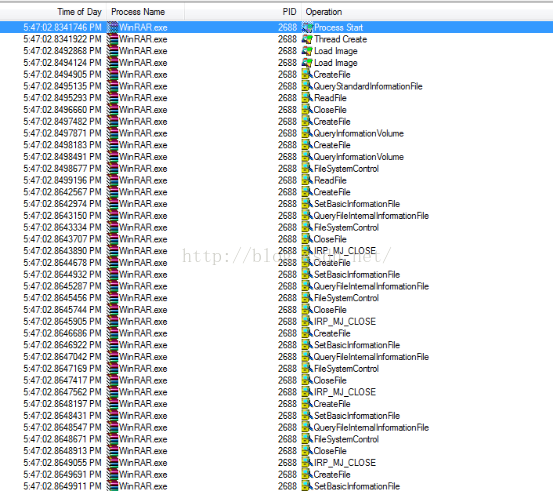Select the timestamp 5:47:02.8647169 PM
This screenshot has height=491, width=554.
click(x=62, y=368)
